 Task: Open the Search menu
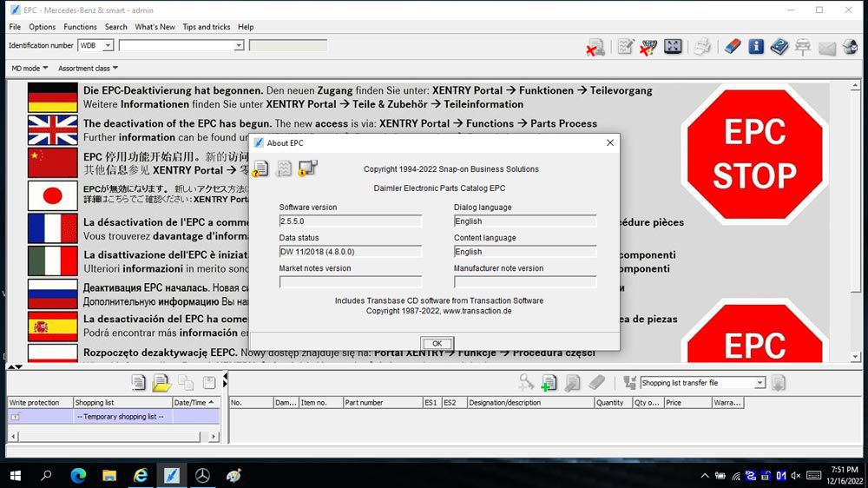pyautogui.click(x=115, y=27)
